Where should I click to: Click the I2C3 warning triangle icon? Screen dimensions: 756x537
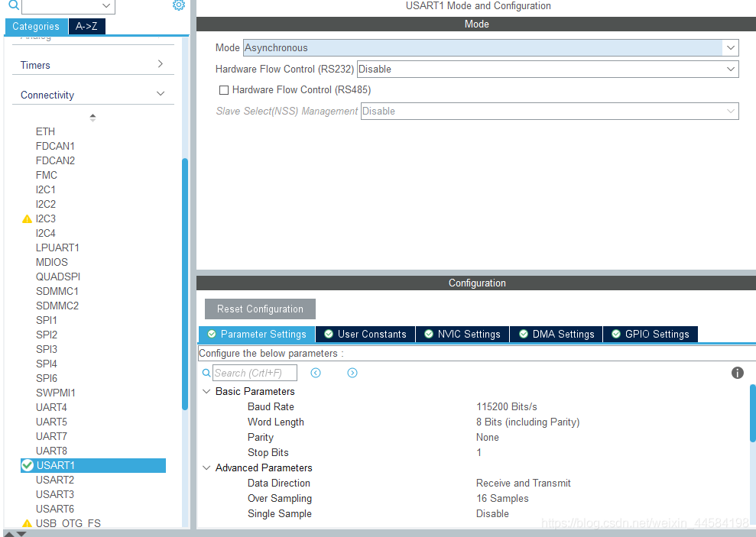(27, 219)
